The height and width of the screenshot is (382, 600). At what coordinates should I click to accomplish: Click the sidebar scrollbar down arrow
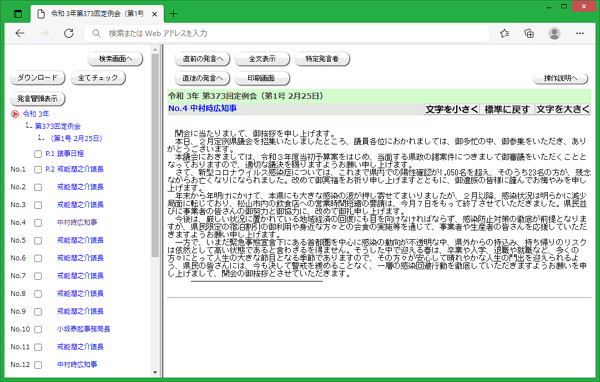[x=155, y=372]
